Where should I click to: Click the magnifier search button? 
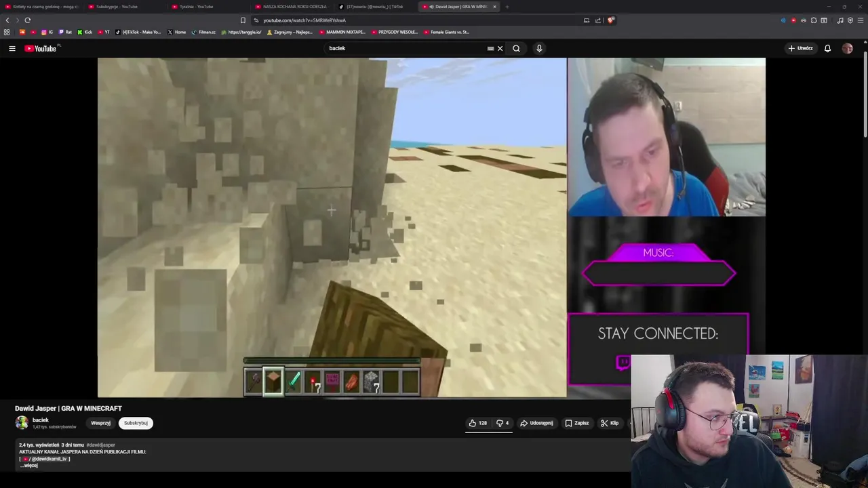pos(516,48)
